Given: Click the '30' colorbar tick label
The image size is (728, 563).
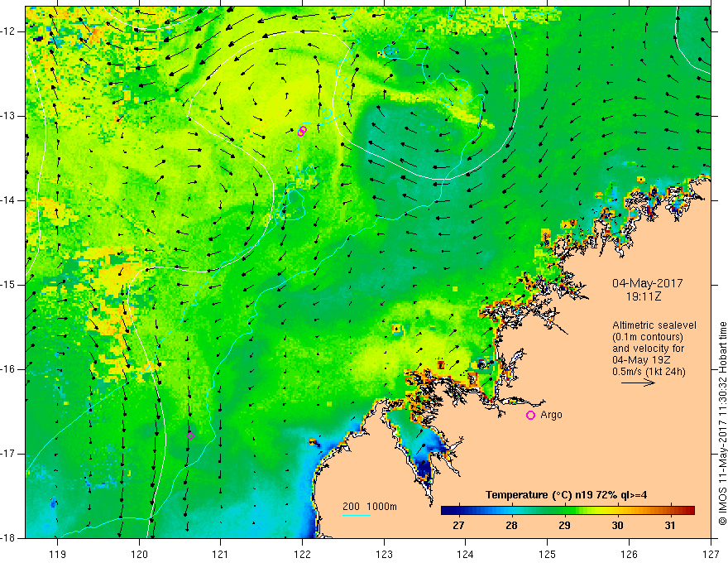Looking at the screenshot, I should tap(617, 526).
